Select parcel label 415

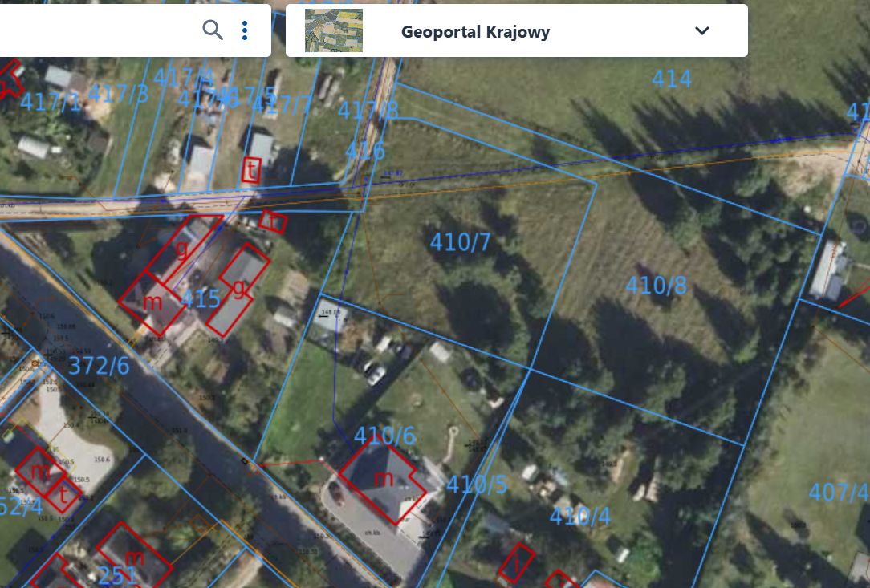[201, 299]
